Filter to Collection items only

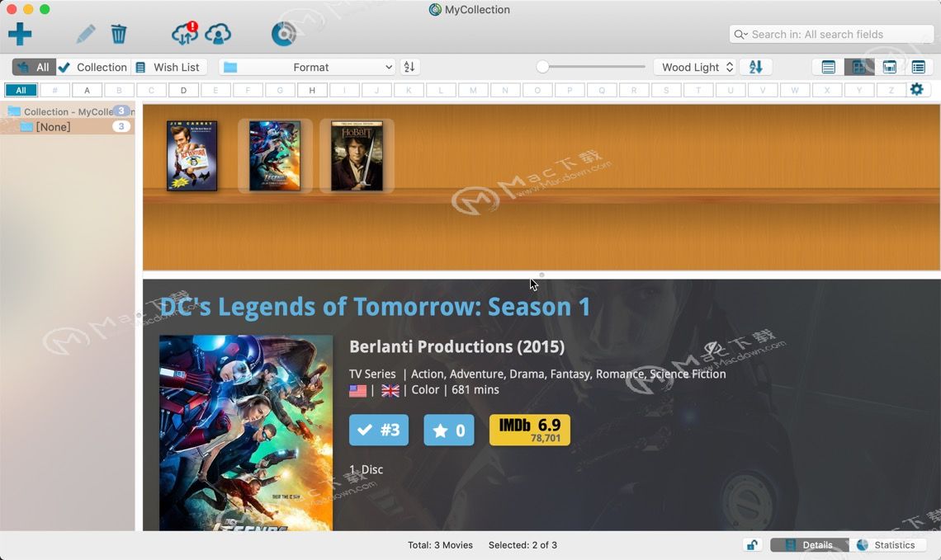tap(93, 67)
